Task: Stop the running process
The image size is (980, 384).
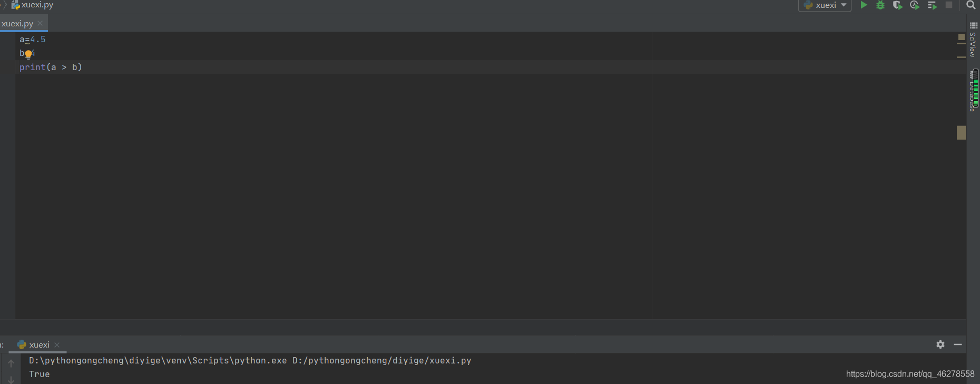Action: pos(949,5)
